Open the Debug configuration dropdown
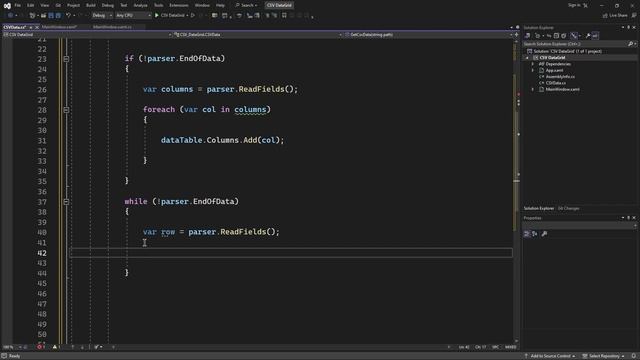The width and height of the screenshot is (640, 360). pos(102,16)
